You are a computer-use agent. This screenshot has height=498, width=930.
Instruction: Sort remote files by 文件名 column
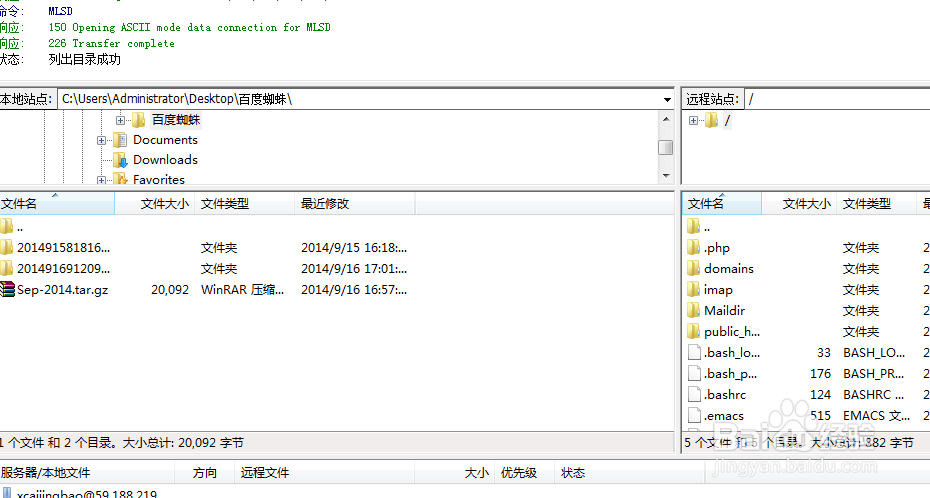(x=722, y=203)
